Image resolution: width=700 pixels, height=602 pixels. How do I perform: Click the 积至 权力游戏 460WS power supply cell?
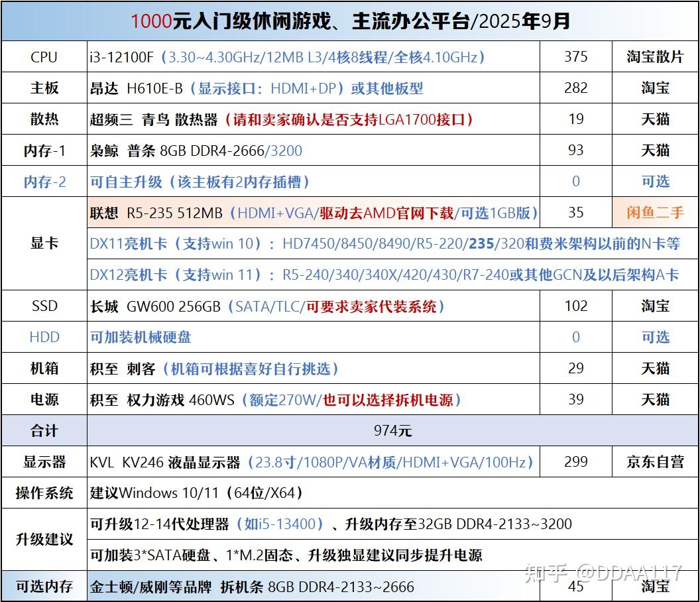coord(314,400)
